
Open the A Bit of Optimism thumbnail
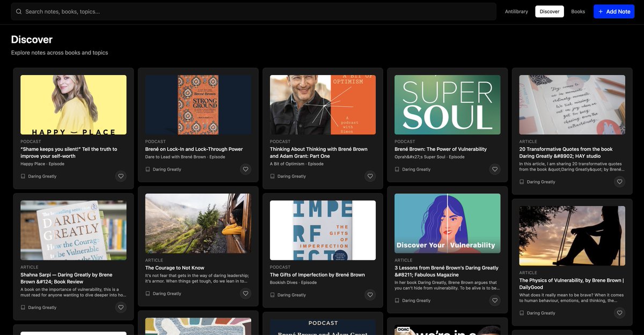pos(323,105)
